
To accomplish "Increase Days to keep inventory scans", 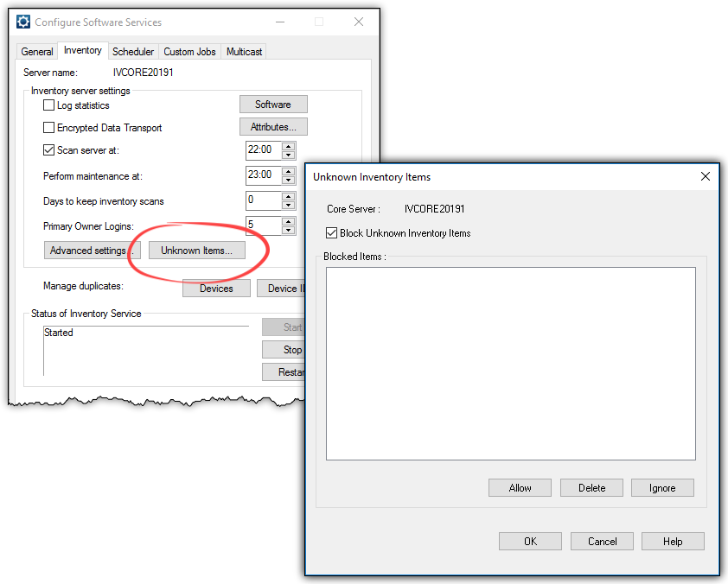I will [x=289, y=196].
